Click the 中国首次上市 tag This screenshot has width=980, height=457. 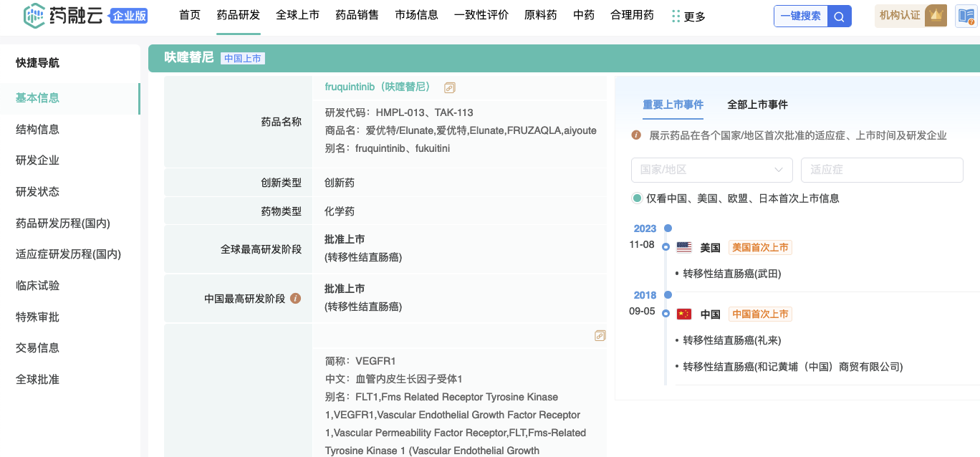click(760, 314)
